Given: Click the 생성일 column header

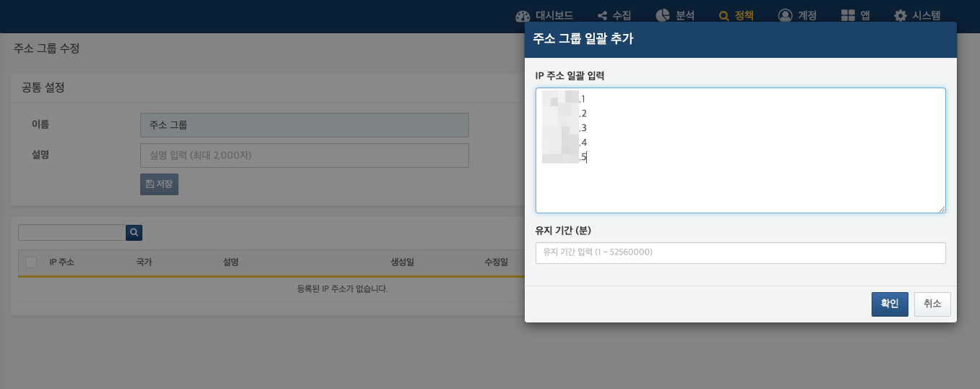Looking at the screenshot, I should (x=402, y=262).
